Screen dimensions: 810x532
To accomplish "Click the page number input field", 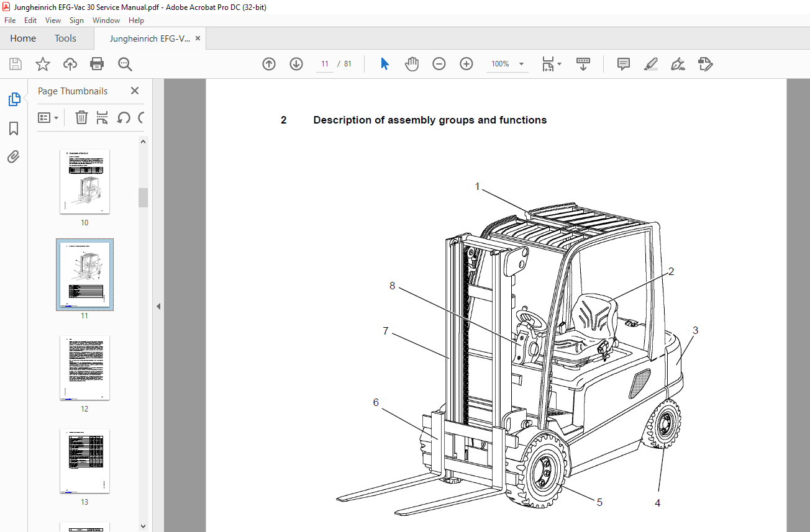I will [x=324, y=64].
